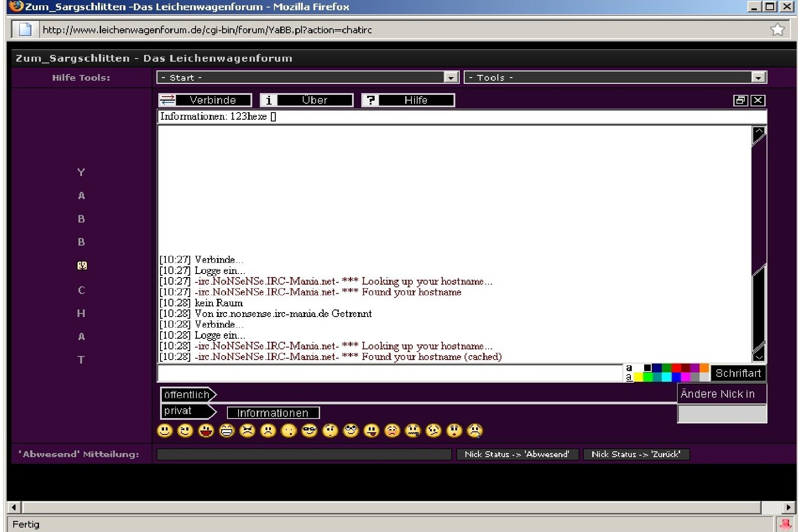The width and height of the screenshot is (798, 532).
Task: Insert the basic smiling emoticon
Action: click(x=165, y=430)
